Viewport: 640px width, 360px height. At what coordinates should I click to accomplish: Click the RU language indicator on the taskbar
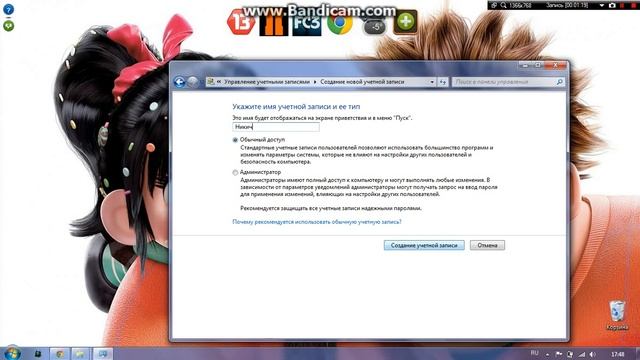[x=534, y=353]
